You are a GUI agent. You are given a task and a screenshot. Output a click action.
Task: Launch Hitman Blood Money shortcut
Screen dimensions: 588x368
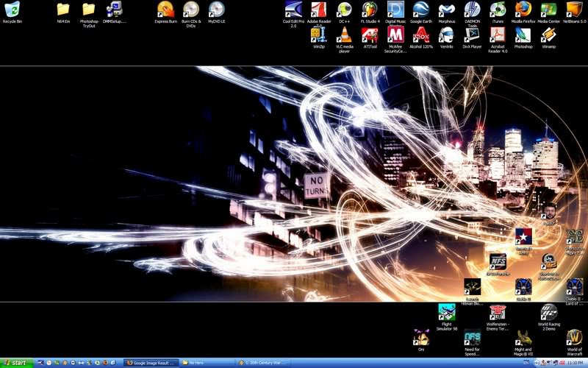pyautogui.click(x=472, y=291)
